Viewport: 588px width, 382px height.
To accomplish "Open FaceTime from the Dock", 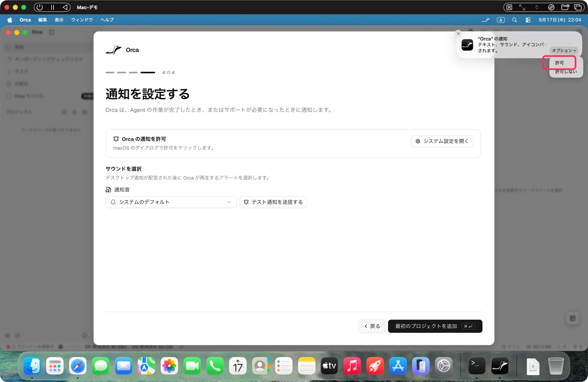I will (x=192, y=366).
